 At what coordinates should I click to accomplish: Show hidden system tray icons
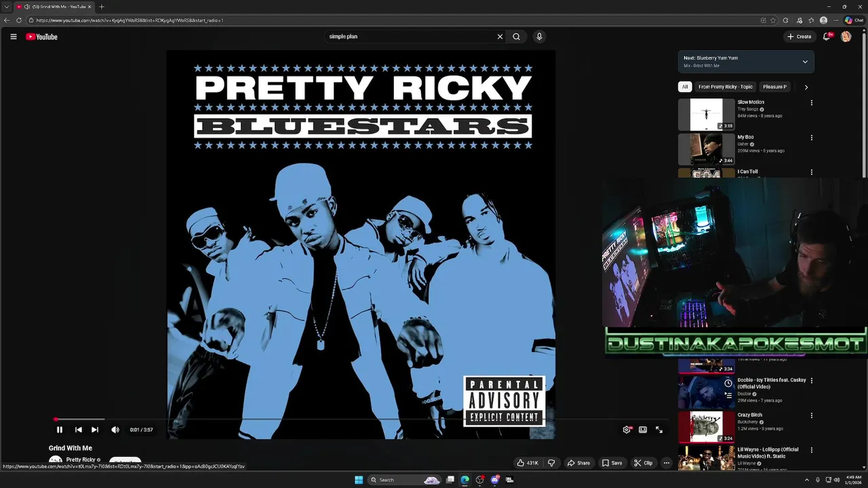[807, 480]
